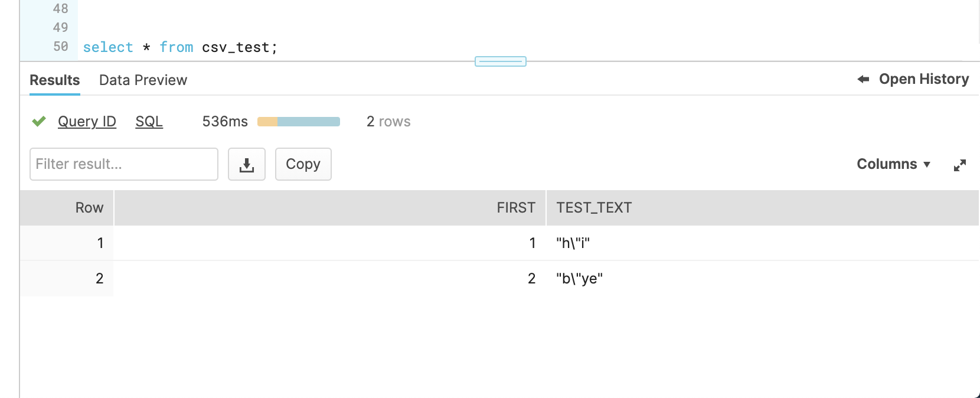Open the Query ID link

87,122
